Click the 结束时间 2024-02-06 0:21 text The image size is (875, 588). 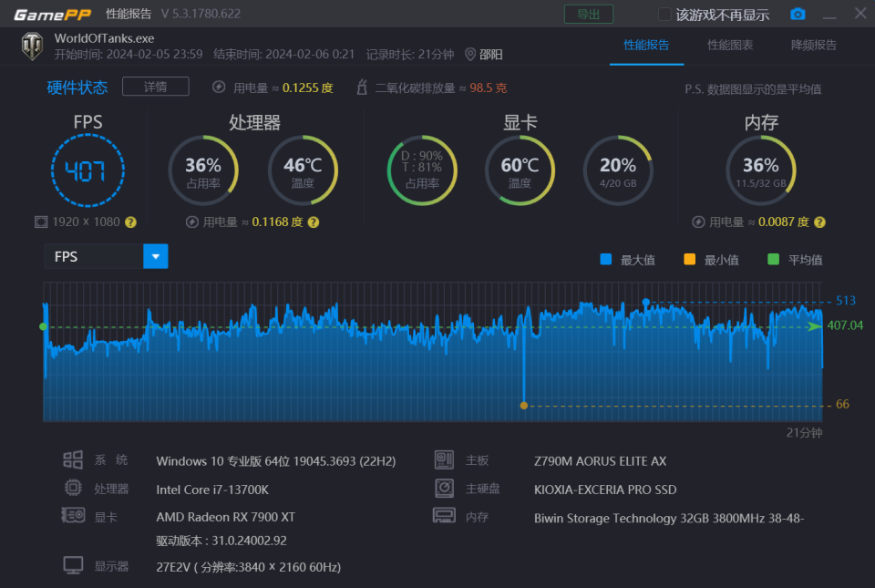(284, 54)
